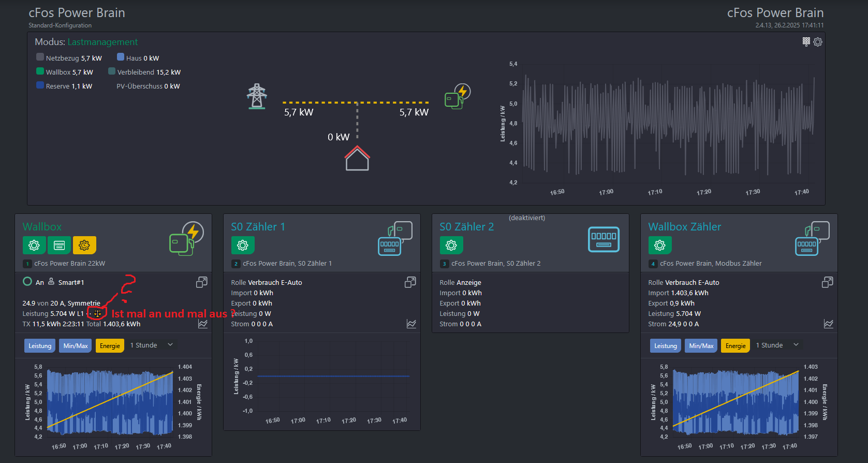
Task: Open the Lastmanagement mode link
Action: click(102, 42)
